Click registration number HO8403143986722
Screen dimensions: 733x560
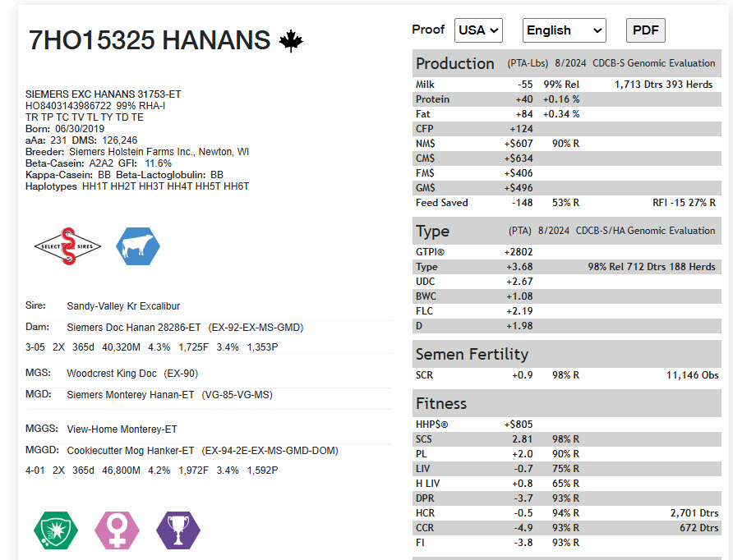(x=68, y=106)
